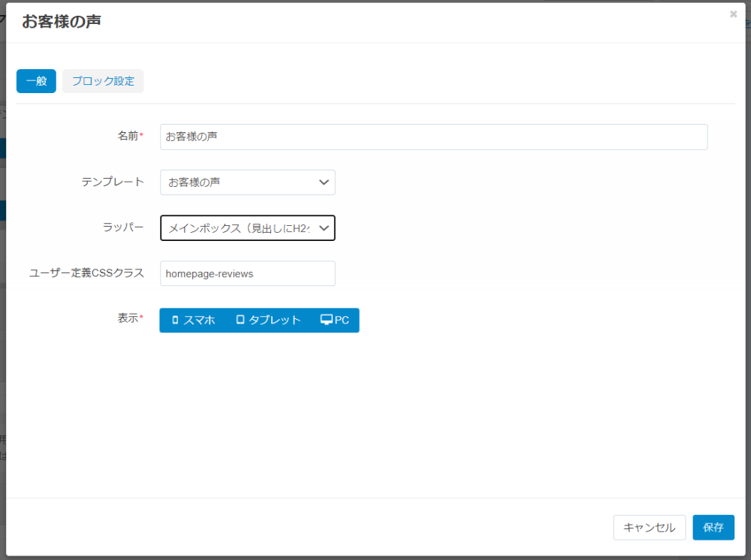Click the ユーザー定義CSSクラス label text
Viewport: 751px width, 560px height.
86,273
